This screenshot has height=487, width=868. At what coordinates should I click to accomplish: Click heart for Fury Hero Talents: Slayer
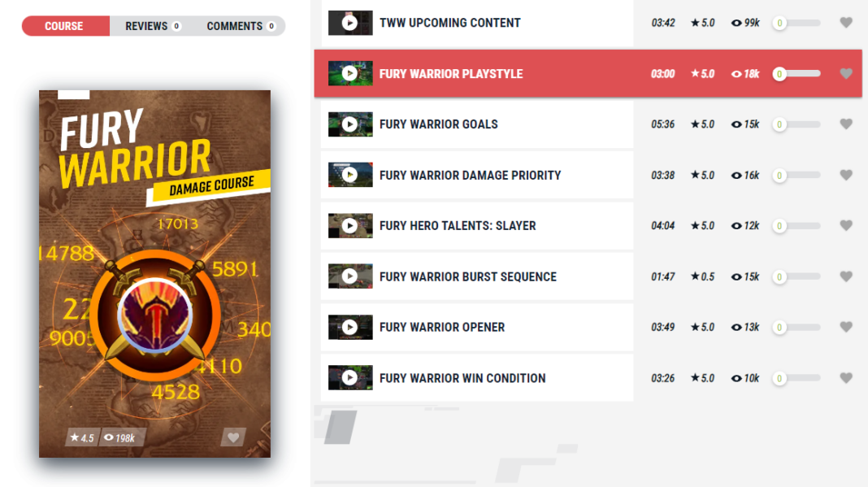(x=846, y=225)
